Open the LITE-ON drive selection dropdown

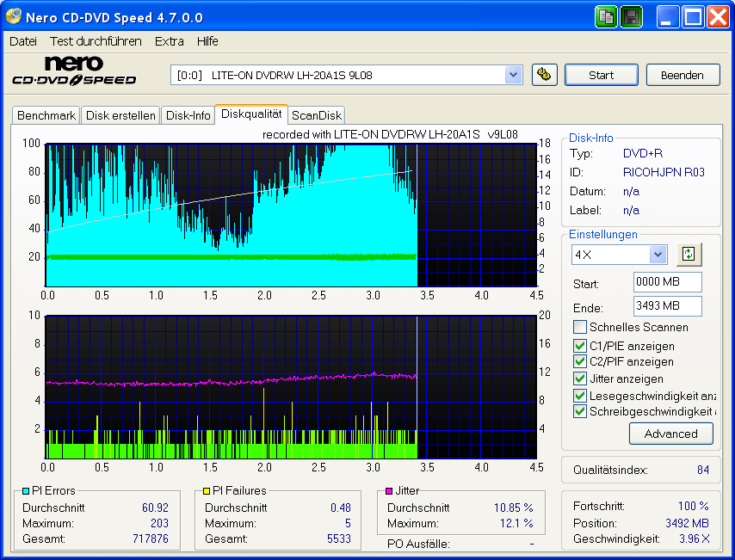(x=514, y=75)
